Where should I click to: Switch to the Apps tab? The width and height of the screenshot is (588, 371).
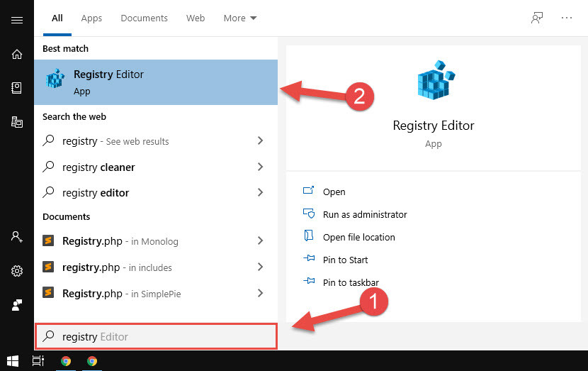(x=91, y=18)
